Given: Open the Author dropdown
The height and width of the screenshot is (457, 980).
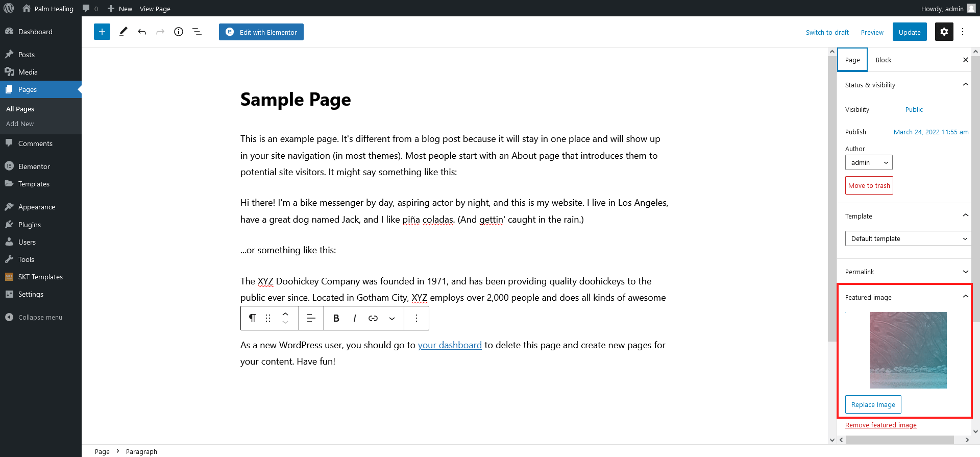Looking at the screenshot, I should (x=869, y=162).
